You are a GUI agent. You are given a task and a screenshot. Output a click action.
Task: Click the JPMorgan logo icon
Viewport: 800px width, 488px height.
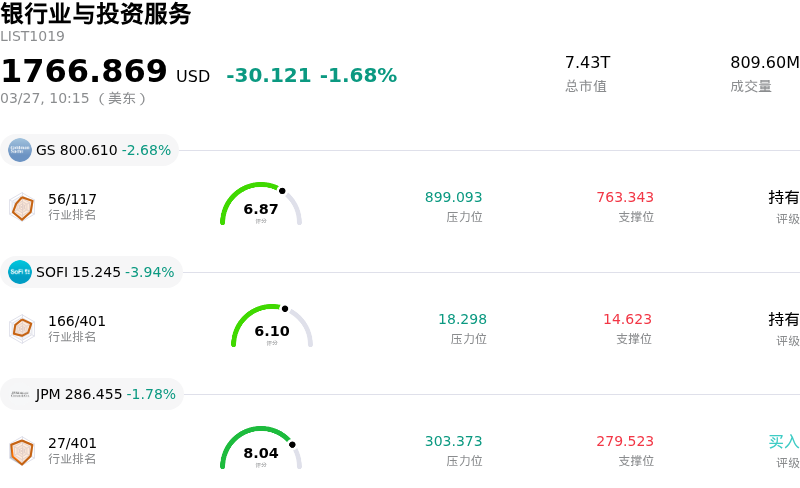pos(20,394)
